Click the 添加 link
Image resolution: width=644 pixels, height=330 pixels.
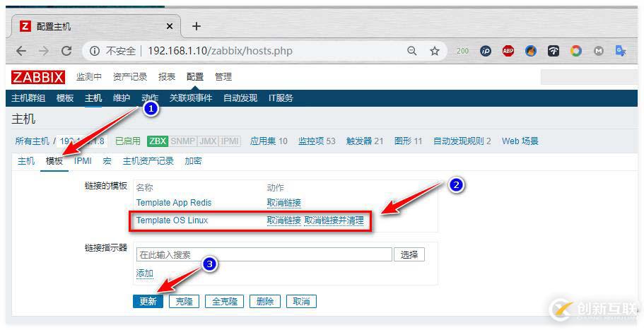[x=145, y=273]
